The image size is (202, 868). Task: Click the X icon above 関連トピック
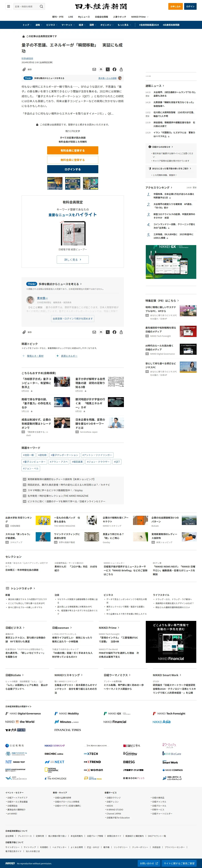click(x=108, y=332)
